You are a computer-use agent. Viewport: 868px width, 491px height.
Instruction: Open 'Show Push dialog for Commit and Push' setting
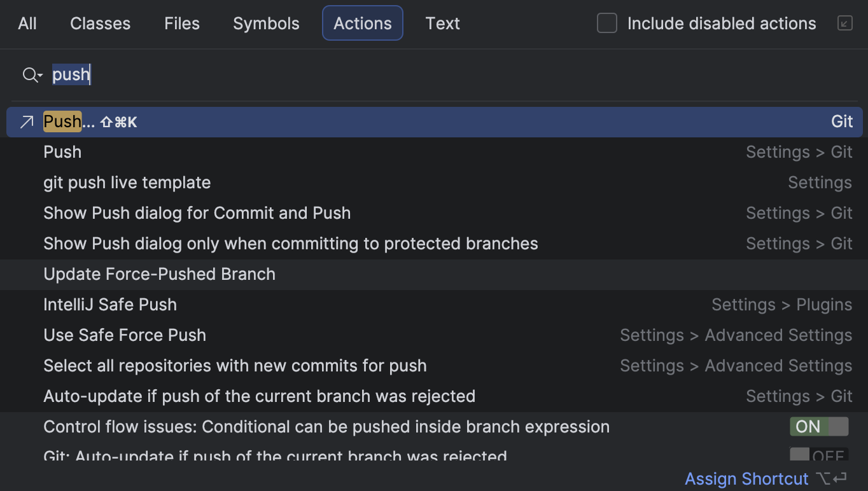[x=197, y=213]
